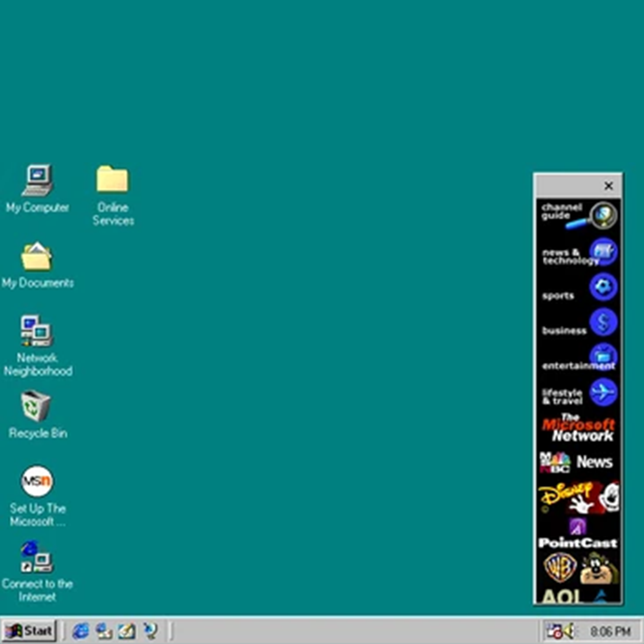
Task: Select the My Documents folder icon
Action: [x=37, y=256]
